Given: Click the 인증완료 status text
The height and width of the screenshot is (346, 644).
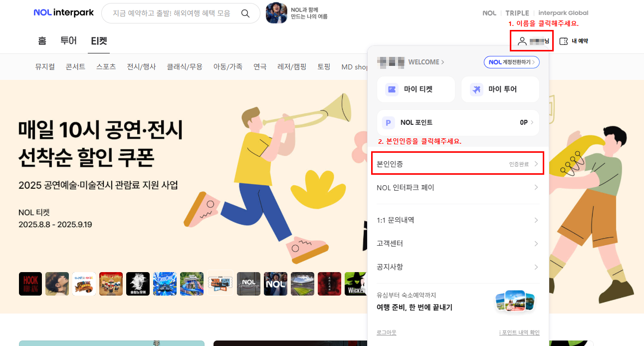Looking at the screenshot, I should click(x=519, y=164).
